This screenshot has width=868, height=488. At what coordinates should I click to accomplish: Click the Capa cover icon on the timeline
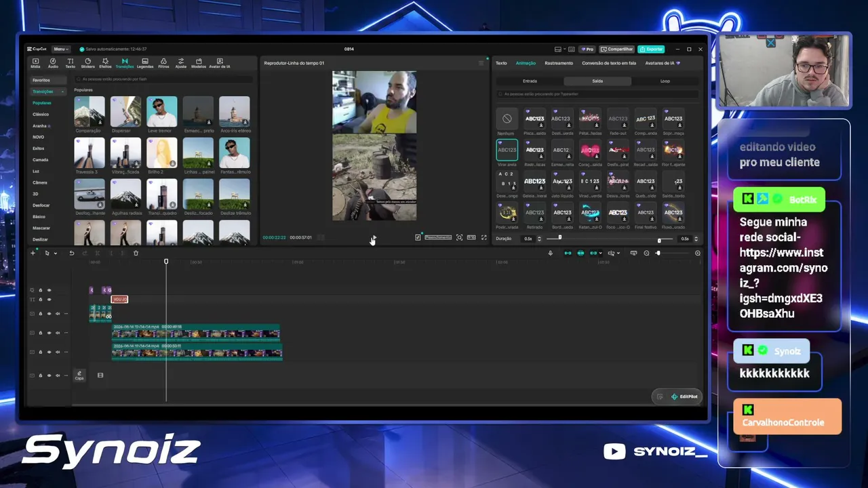tap(79, 375)
